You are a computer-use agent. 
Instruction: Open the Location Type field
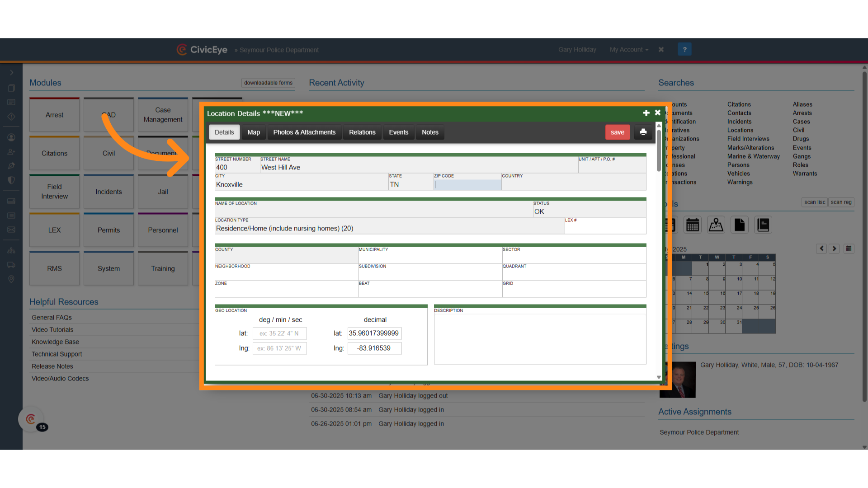pos(390,226)
